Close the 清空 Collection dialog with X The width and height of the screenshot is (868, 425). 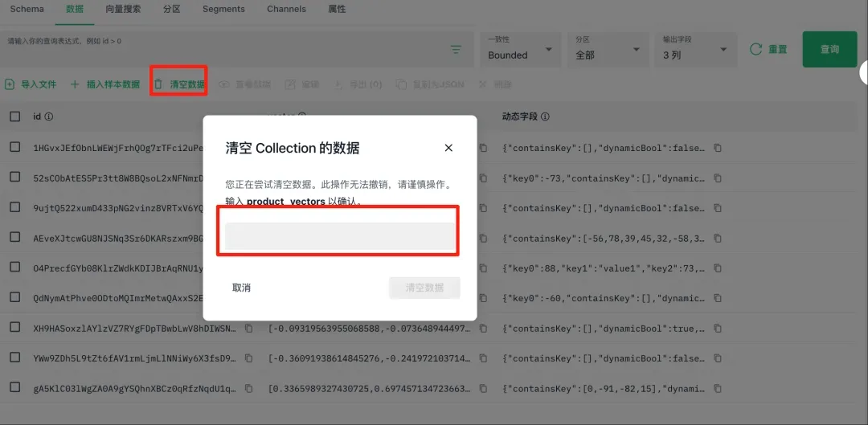tap(448, 148)
